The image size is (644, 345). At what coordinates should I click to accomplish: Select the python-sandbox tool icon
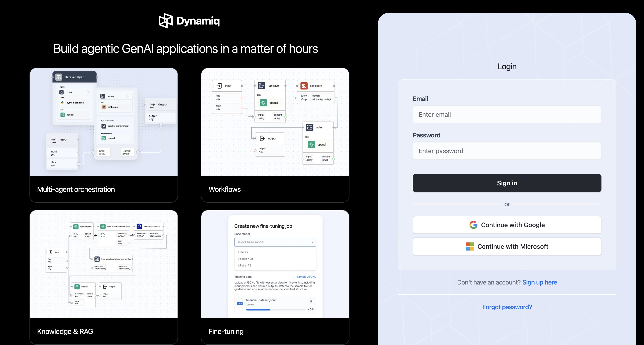click(x=62, y=102)
